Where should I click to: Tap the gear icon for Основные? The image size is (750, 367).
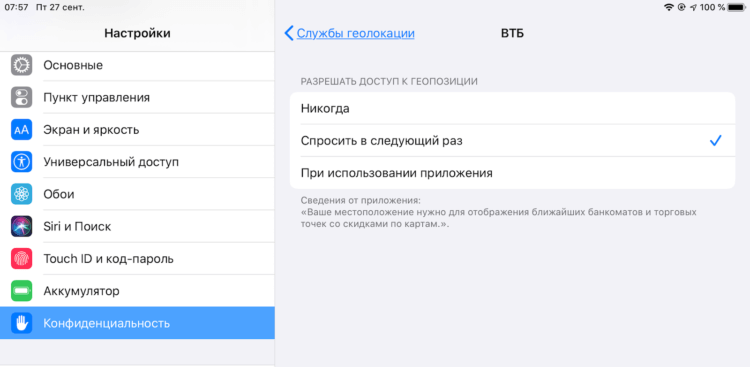[x=22, y=65]
